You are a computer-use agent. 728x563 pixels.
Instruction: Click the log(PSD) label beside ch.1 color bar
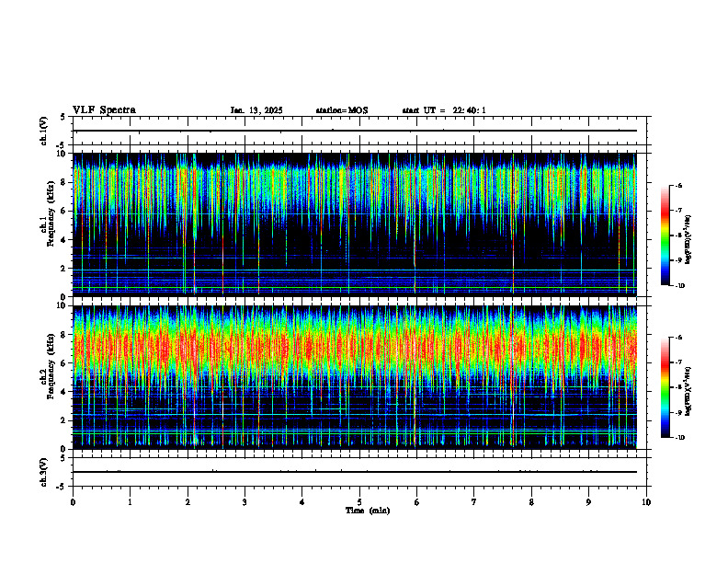click(688, 240)
